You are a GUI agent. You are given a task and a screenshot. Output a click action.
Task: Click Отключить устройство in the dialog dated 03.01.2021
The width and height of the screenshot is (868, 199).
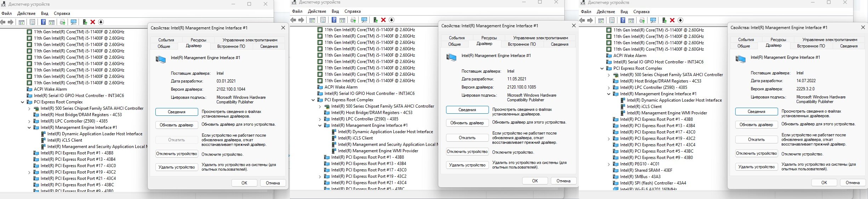point(176,154)
